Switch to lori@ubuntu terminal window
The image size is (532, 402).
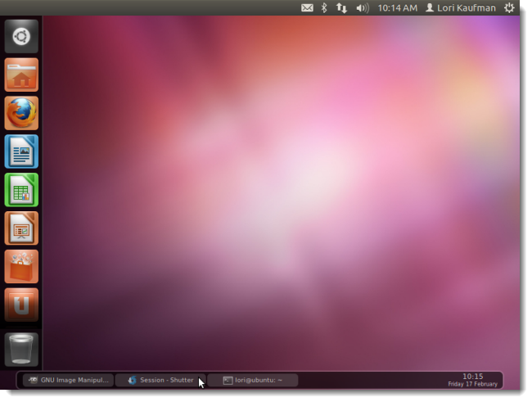pos(252,380)
